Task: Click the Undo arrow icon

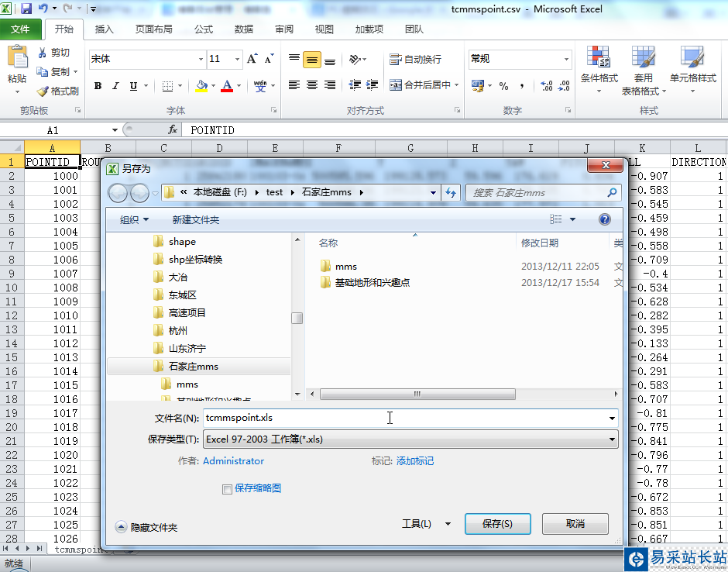Action: [x=43, y=9]
